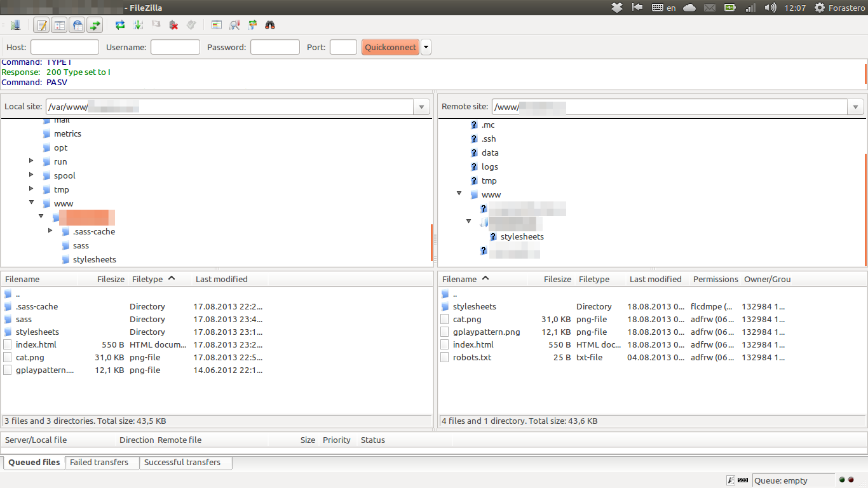
Task: Select local index.html file
Action: [x=217, y=344]
